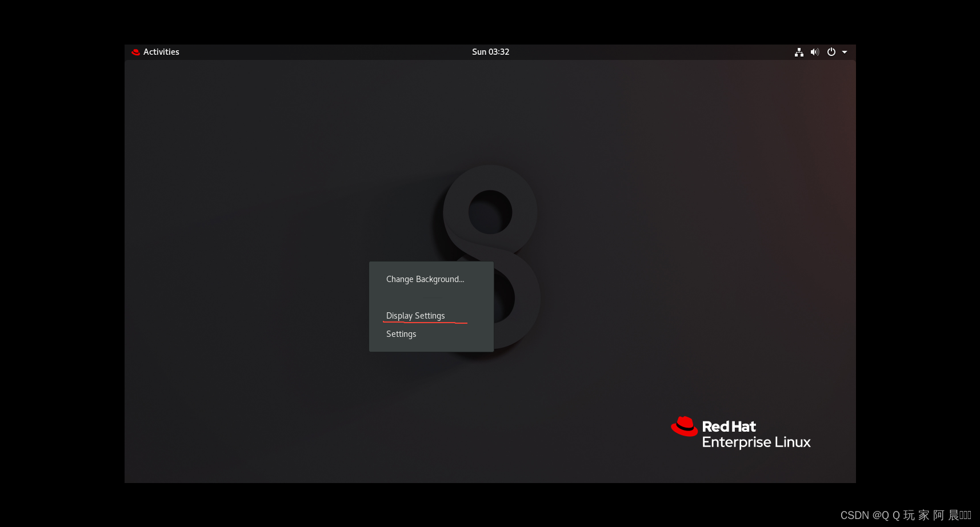Expand the system status menu arrow
The image size is (980, 527).
click(844, 52)
